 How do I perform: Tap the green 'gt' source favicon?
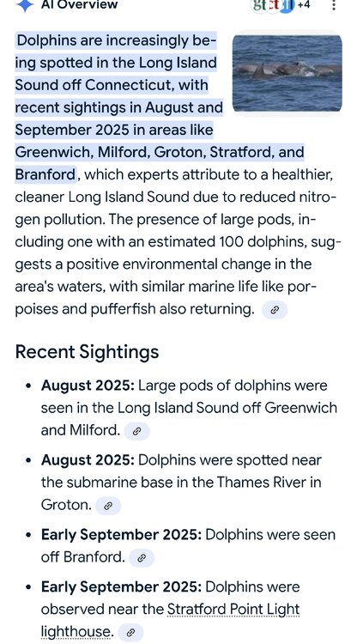(x=260, y=5)
